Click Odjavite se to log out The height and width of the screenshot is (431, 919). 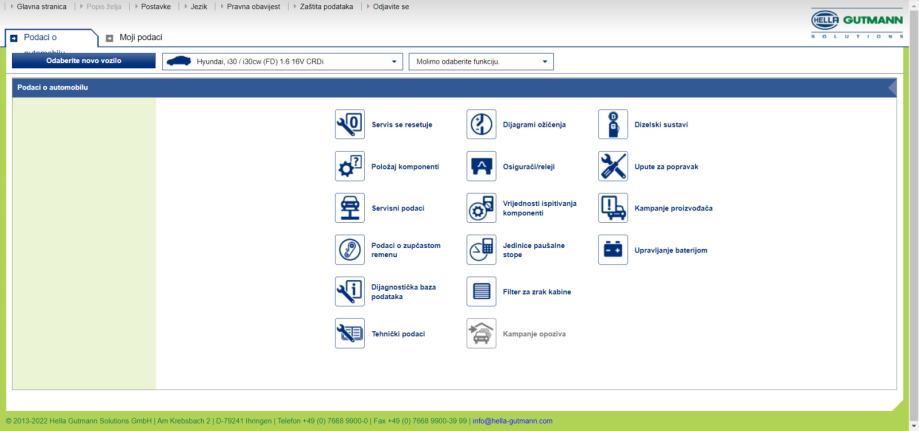[x=391, y=6]
